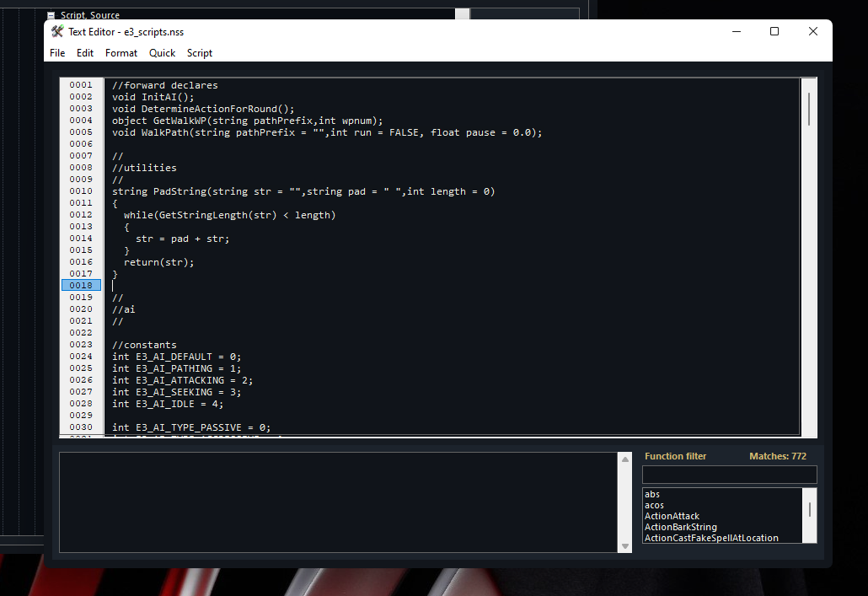868x596 pixels.
Task: Open the Quick menu
Action: click(x=162, y=53)
